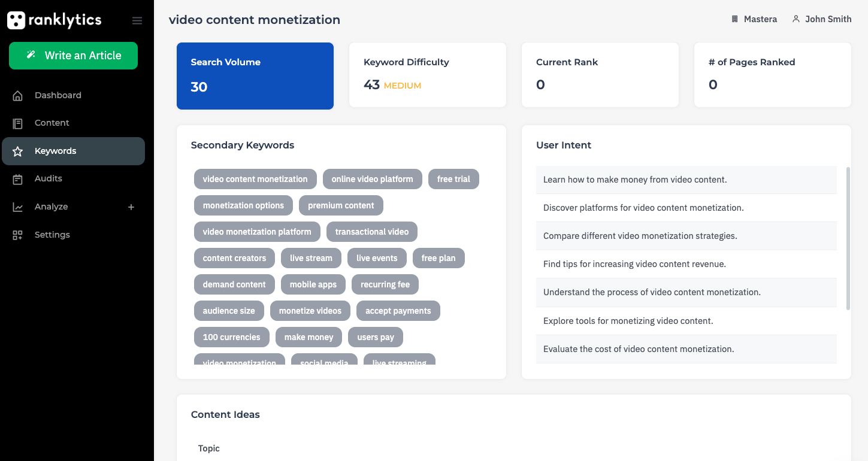Select the Keyword Difficulty card

point(428,75)
